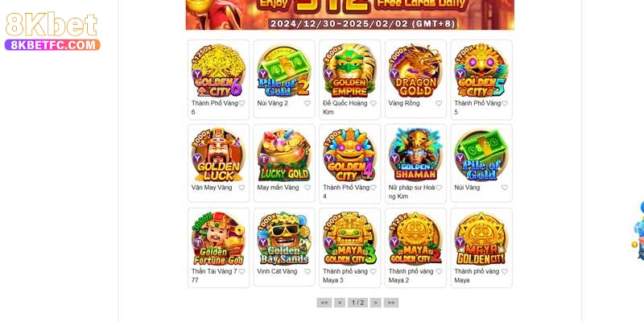The image size is (644, 322).
Task: Toggle heart on Vịnh Cát Vàng
Action: (308, 271)
